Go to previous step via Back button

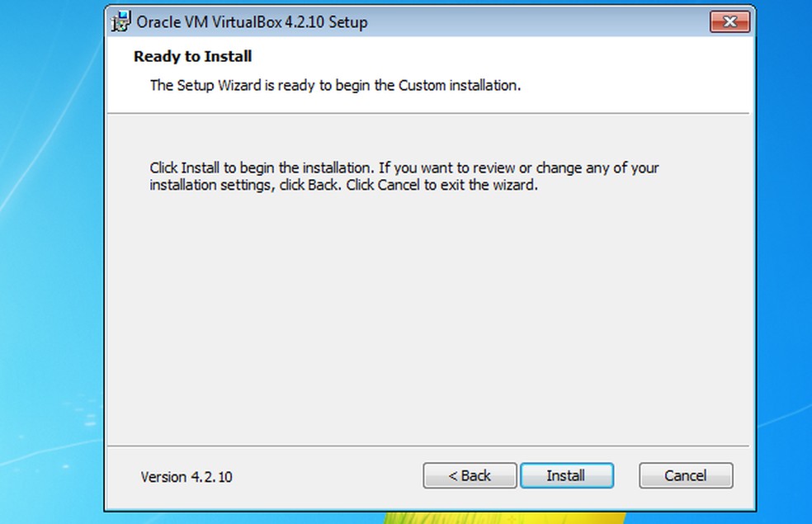(x=470, y=475)
